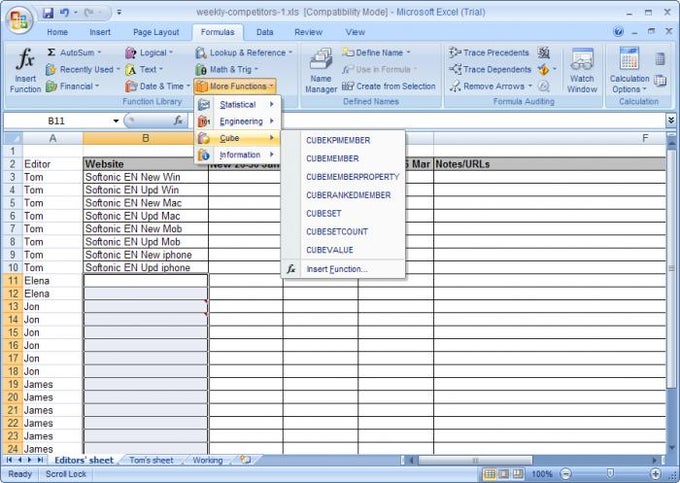
Task: Open Customize Quick Access Toolbar dropdown
Action: 119,13
